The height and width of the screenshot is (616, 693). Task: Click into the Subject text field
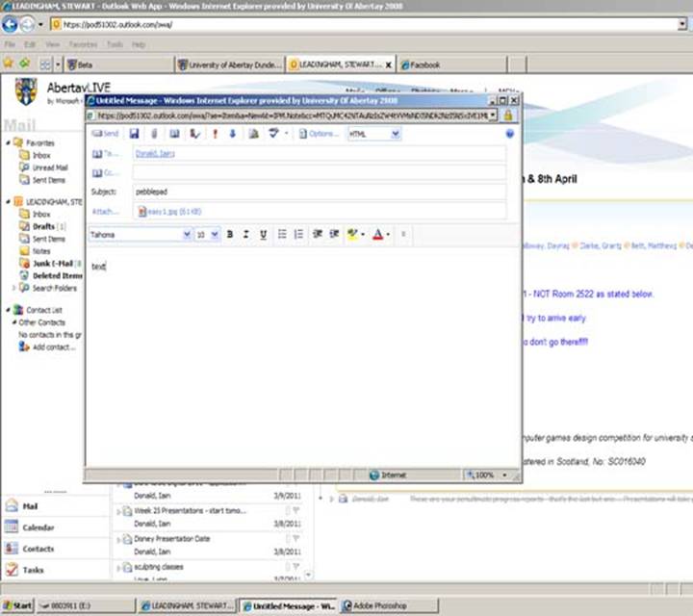(x=318, y=192)
